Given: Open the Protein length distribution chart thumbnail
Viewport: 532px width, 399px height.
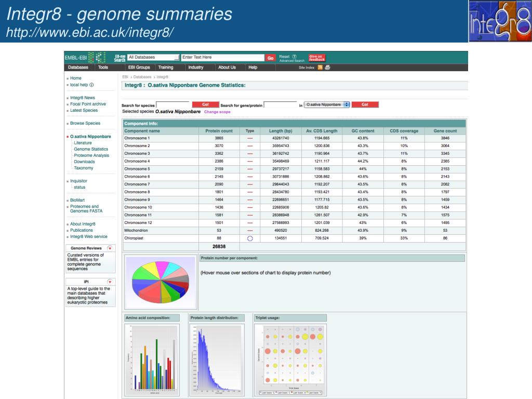Looking at the screenshot, I should [x=217, y=360].
